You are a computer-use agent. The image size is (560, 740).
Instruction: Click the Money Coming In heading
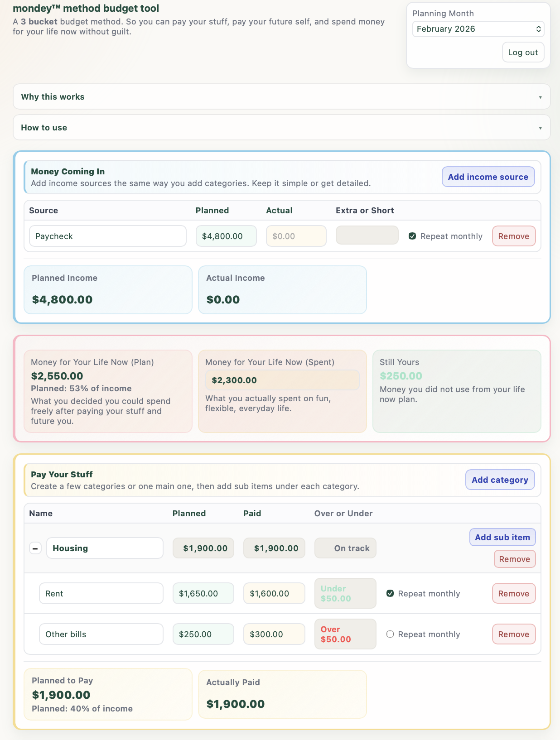point(68,172)
